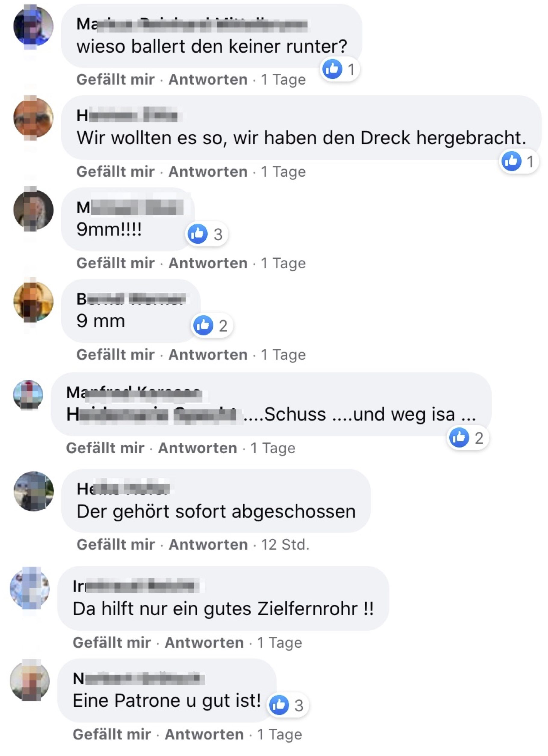Click 'Antworten' under 'Eine Patrone u gut ist!'

pyautogui.click(x=204, y=734)
